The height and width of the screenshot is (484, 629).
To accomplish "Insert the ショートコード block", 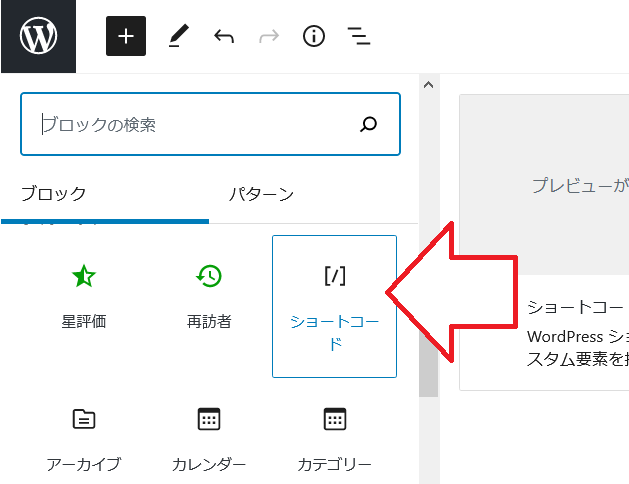I will (x=334, y=306).
